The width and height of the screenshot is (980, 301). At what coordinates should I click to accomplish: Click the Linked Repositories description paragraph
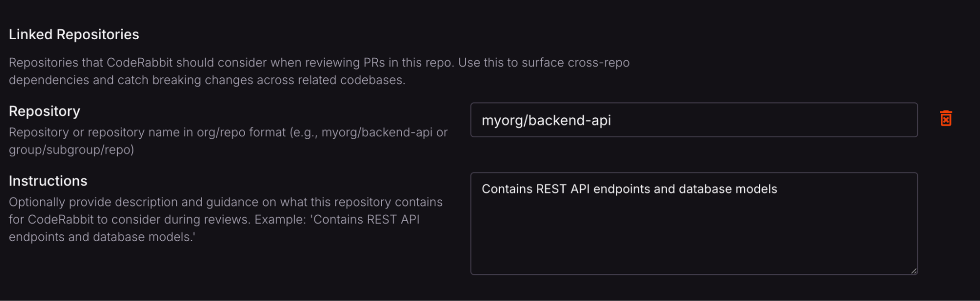point(319,71)
